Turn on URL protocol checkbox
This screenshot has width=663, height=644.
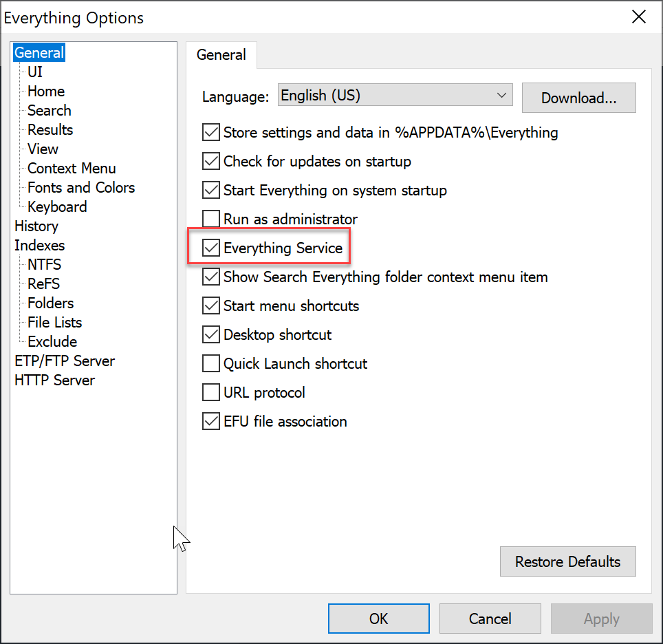(210, 392)
